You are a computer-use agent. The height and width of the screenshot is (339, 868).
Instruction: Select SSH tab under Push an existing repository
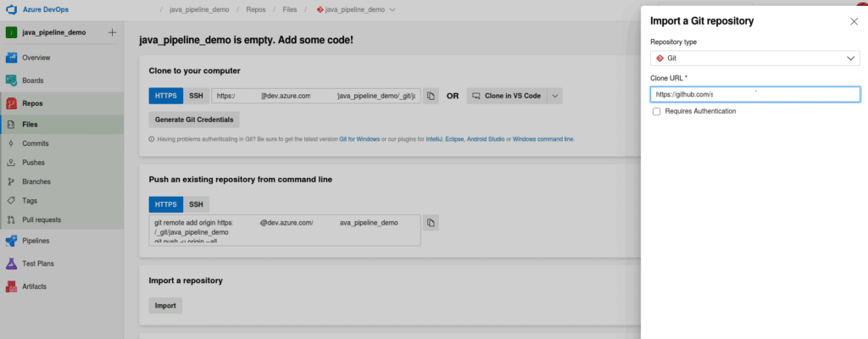tap(196, 204)
